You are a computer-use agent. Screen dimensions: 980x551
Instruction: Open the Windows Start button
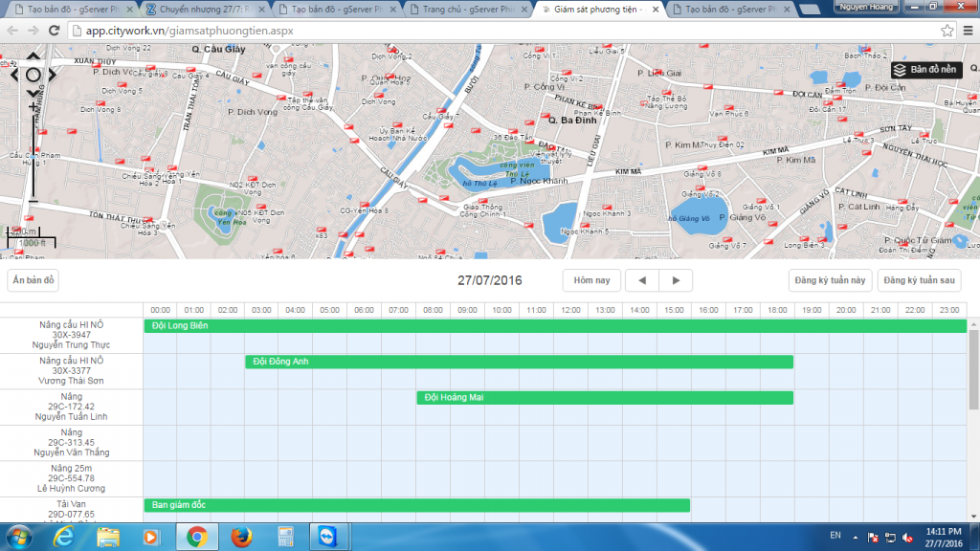coord(19,537)
